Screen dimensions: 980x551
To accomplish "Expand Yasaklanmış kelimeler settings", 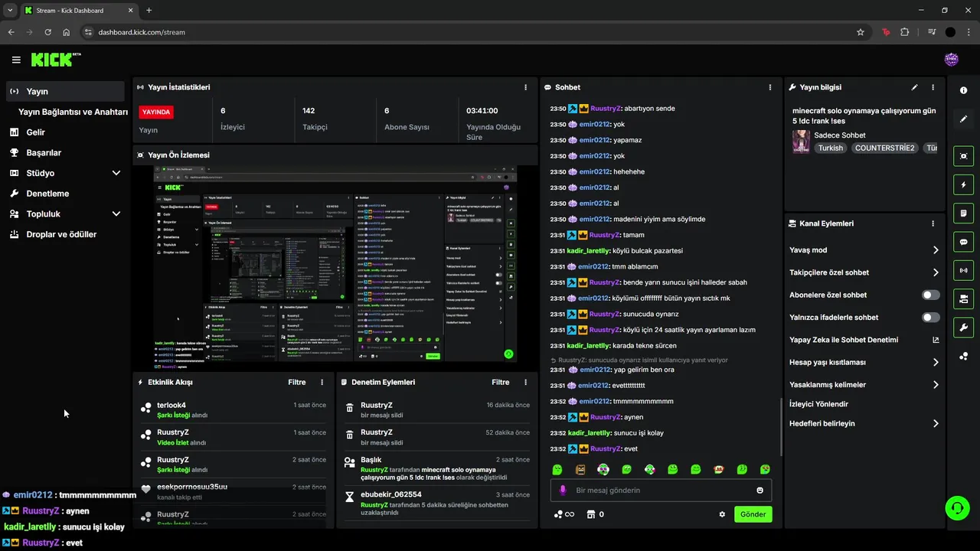I will point(864,385).
